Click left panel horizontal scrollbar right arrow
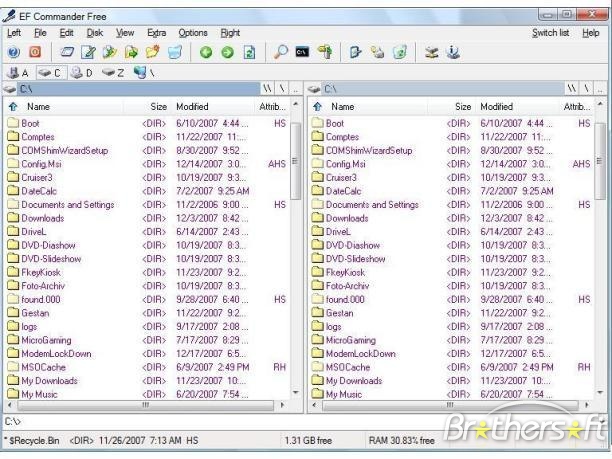 coord(283,405)
